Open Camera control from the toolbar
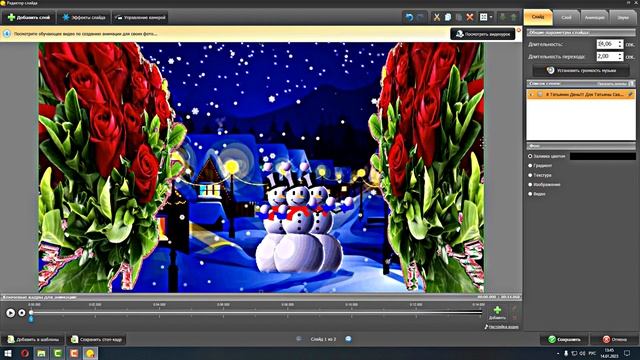 click(140, 18)
